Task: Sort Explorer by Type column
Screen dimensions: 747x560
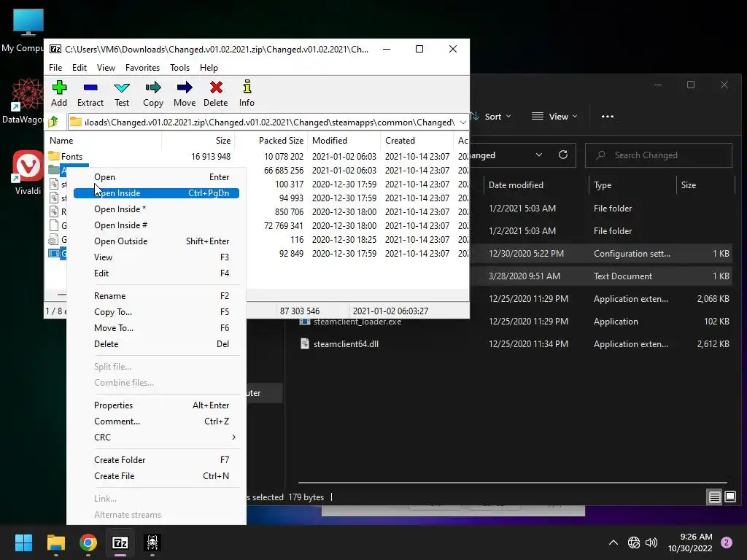Action: coord(632,184)
